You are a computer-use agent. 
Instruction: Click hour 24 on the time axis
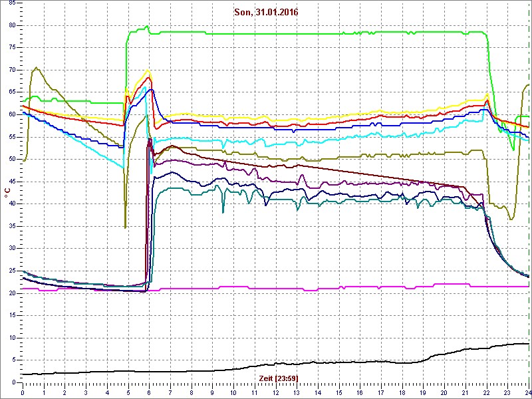528,392
